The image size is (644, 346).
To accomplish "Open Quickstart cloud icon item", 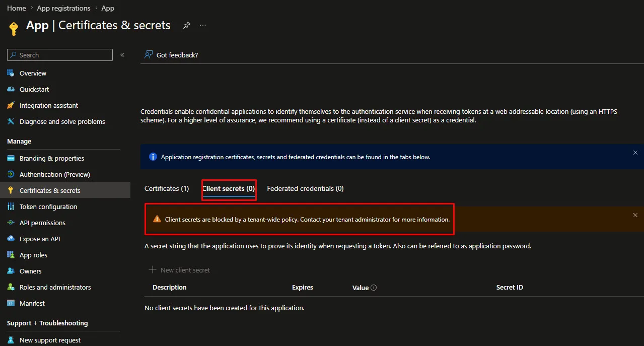I will coord(11,89).
